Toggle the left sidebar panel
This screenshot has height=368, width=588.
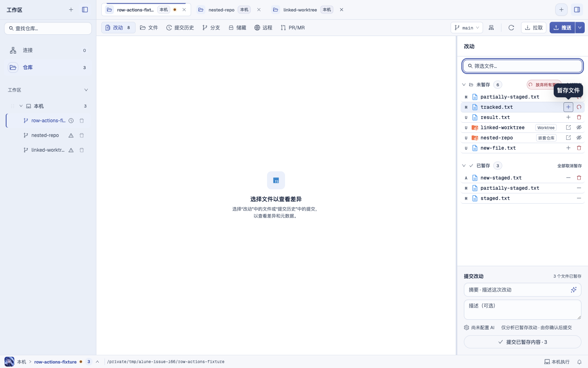pyautogui.click(x=85, y=10)
